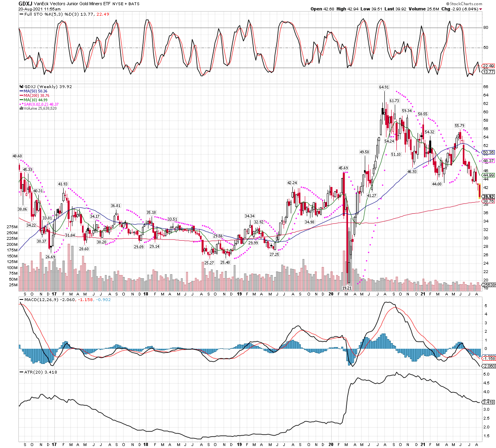Click the 41.93 price label
The image size is (496, 448).
tap(63, 184)
